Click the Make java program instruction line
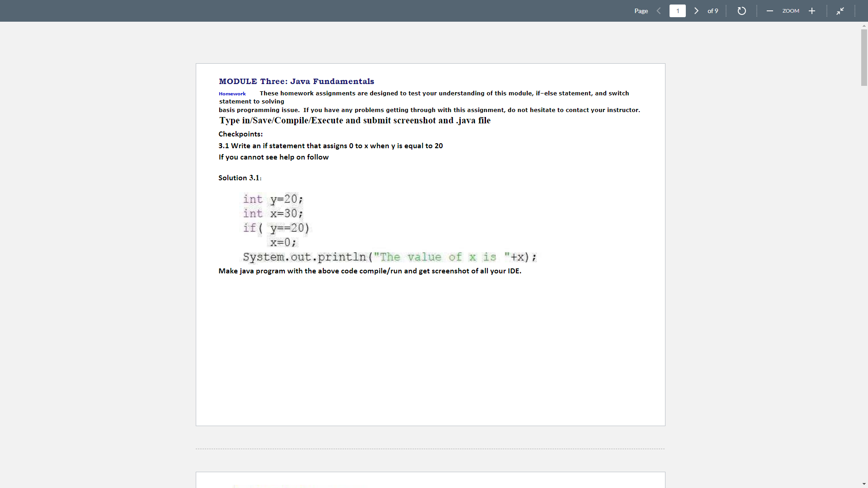The height and width of the screenshot is (488, 868). click(370, 271)
